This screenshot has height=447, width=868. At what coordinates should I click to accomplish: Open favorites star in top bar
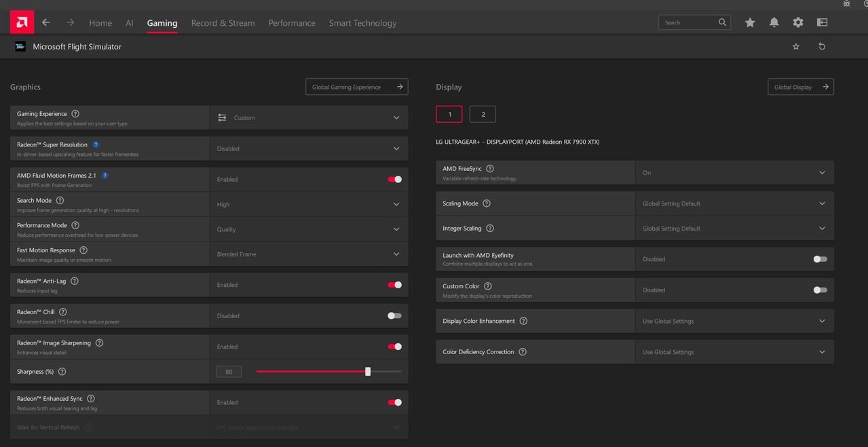click(750, 22)
